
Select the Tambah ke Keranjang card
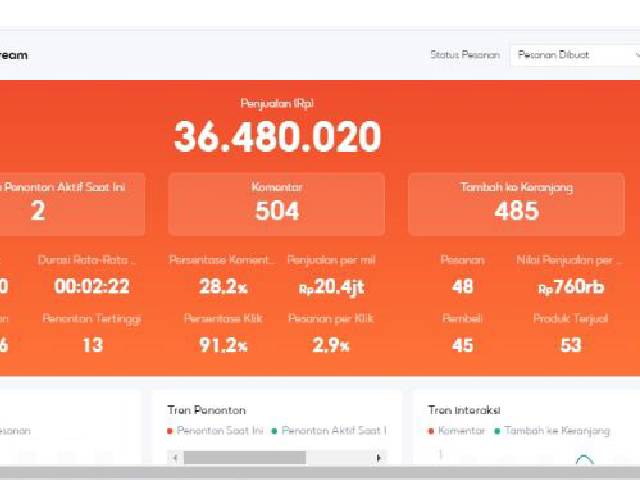[516, 204]
